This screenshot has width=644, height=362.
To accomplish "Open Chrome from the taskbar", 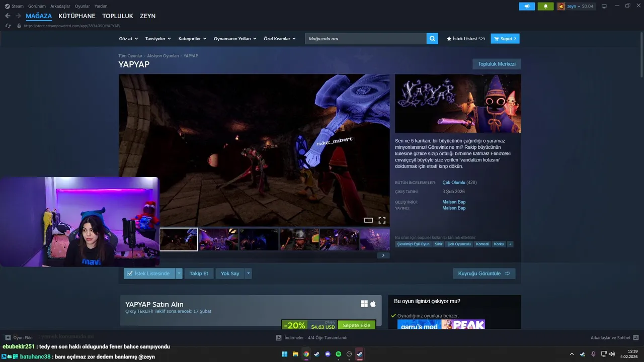I will tap(306, 354).
